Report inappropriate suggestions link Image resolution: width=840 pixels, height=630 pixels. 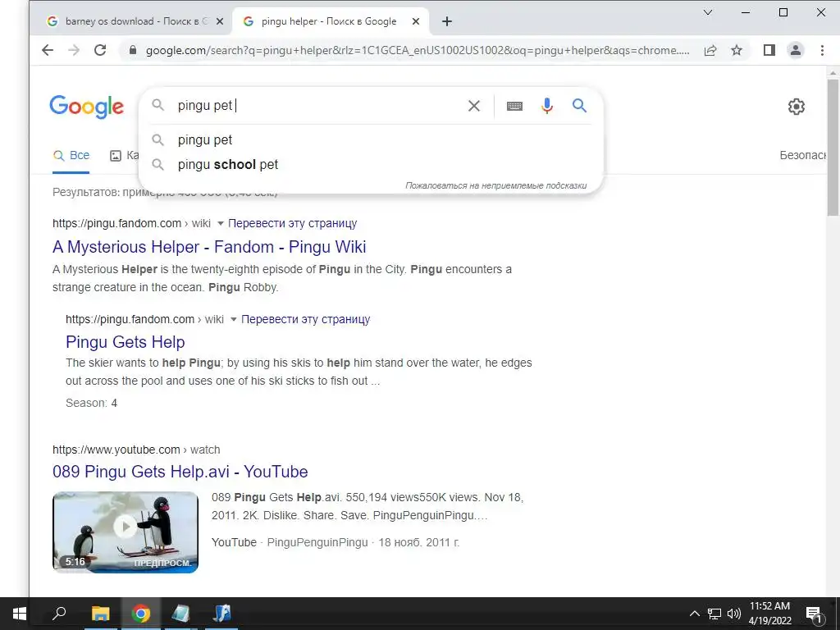click(495, 186)
